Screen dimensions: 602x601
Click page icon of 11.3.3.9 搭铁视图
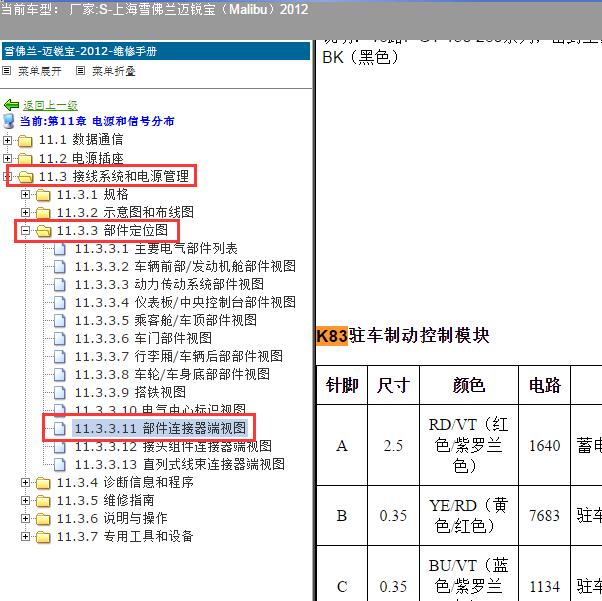60,392
